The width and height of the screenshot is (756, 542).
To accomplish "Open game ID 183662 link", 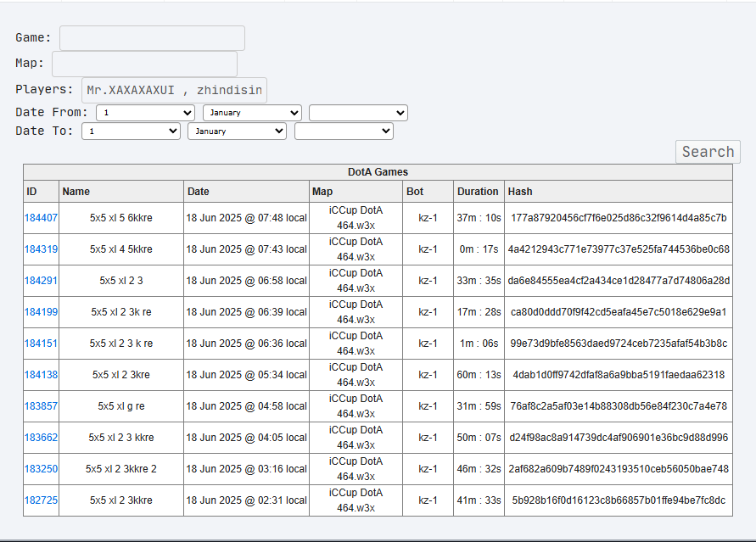I will click(x=41, y=438).
